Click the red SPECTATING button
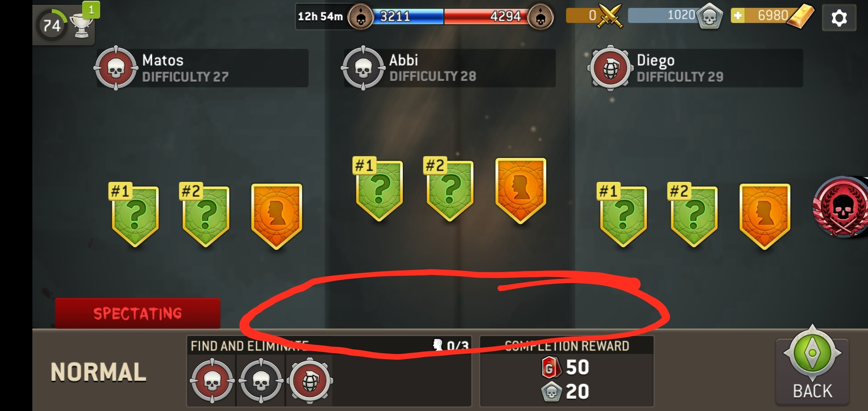 (138, 313)
